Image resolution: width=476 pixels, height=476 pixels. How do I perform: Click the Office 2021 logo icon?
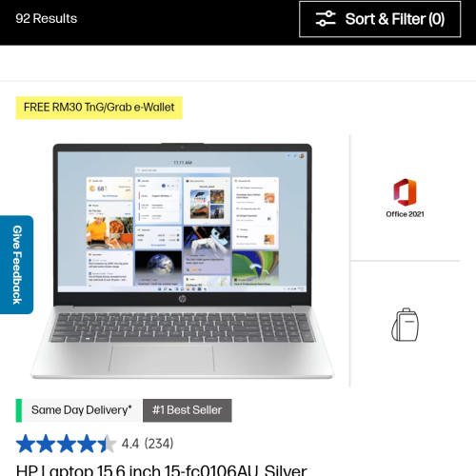click(x=405, y=192)
